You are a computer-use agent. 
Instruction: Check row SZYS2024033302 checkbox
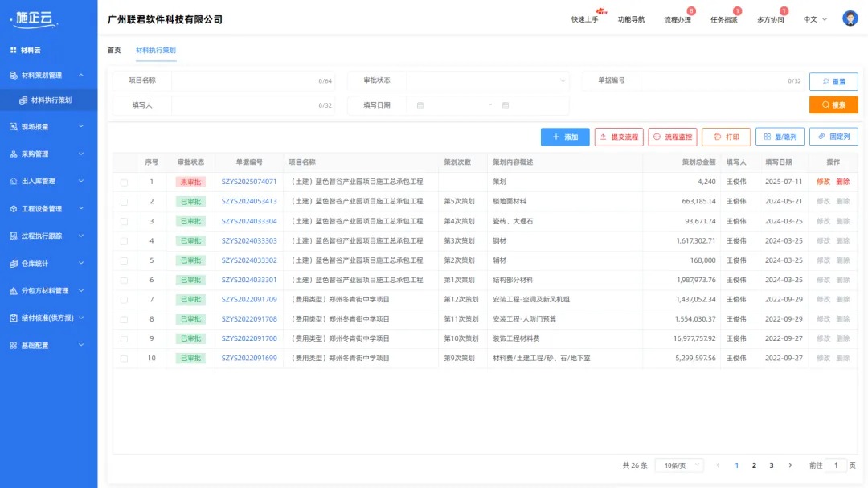tap(124, 260)
